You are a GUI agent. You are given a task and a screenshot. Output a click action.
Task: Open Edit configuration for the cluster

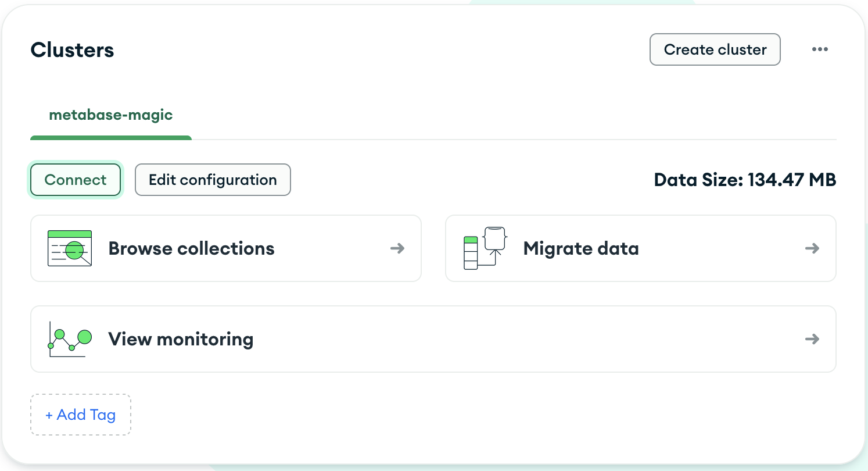click(213, 180)
